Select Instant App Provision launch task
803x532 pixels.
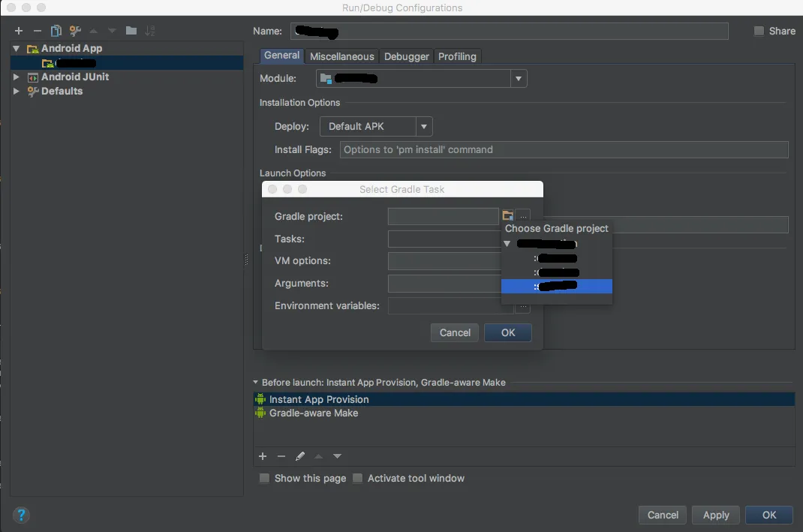point(524,399)
